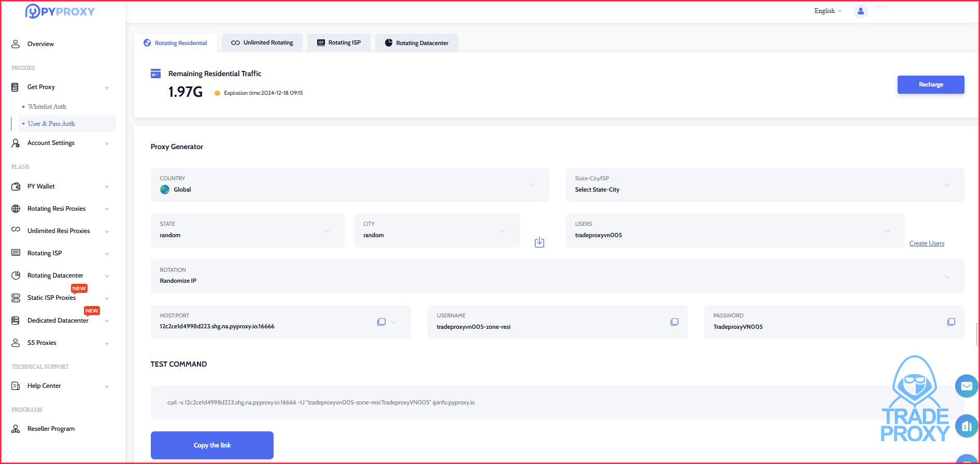The width and height of the screenshot is (980, 464).
Task: Switch to Rotating Datacenter tab
Action: (417, 43)
